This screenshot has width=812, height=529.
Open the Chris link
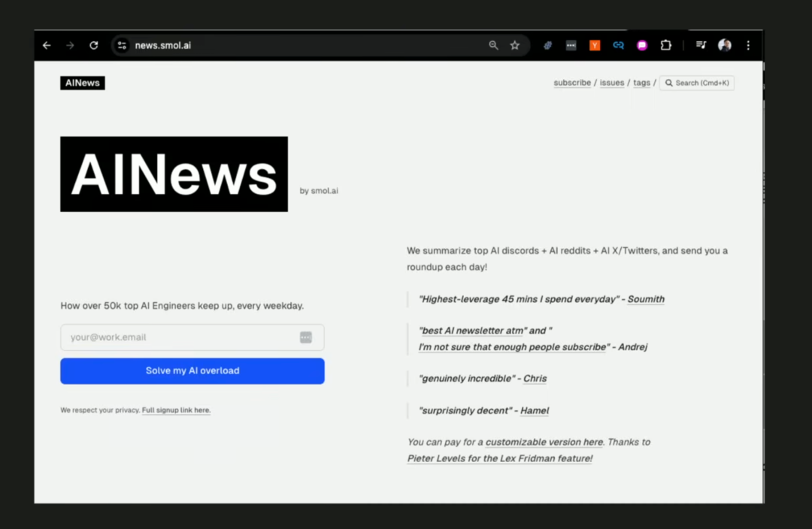pos(535,379)
